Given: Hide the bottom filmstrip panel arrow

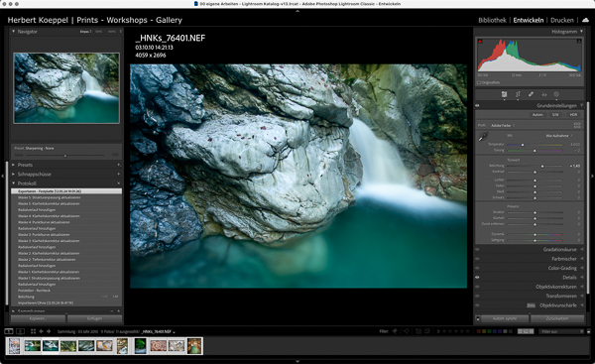Looking at the screenshot, I should [x=297, y=361].
